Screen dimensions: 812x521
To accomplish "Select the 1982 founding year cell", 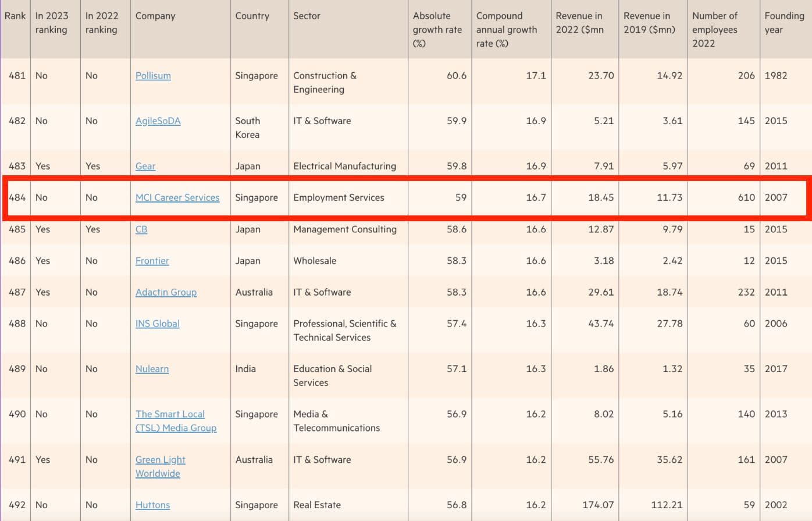I will [x=776, y=76].
